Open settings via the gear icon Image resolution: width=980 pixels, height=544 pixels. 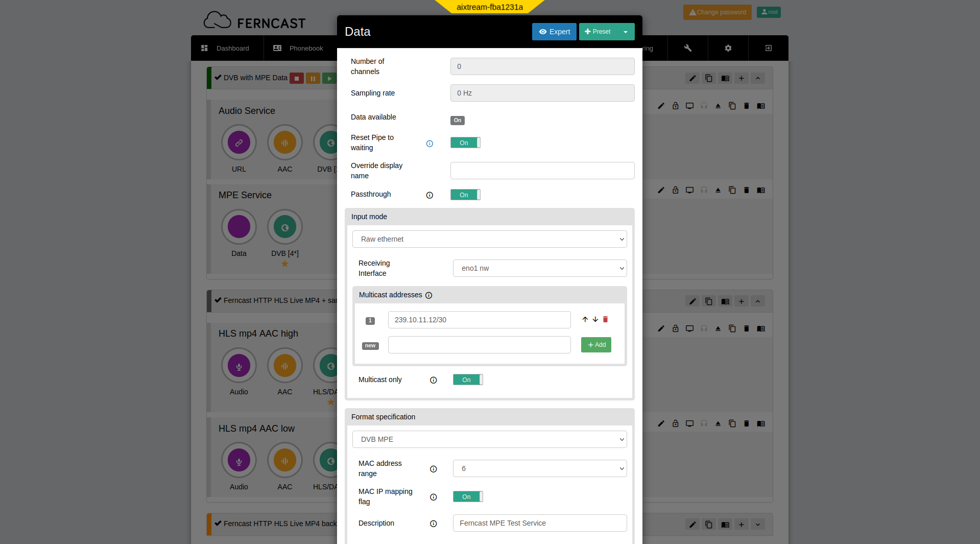click(x=728, y=48)
